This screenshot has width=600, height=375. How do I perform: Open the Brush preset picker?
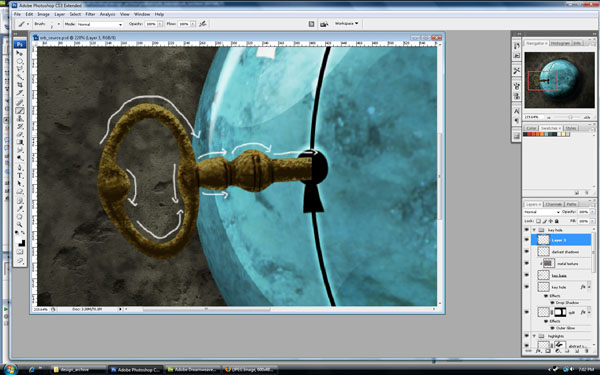[58, 24]
